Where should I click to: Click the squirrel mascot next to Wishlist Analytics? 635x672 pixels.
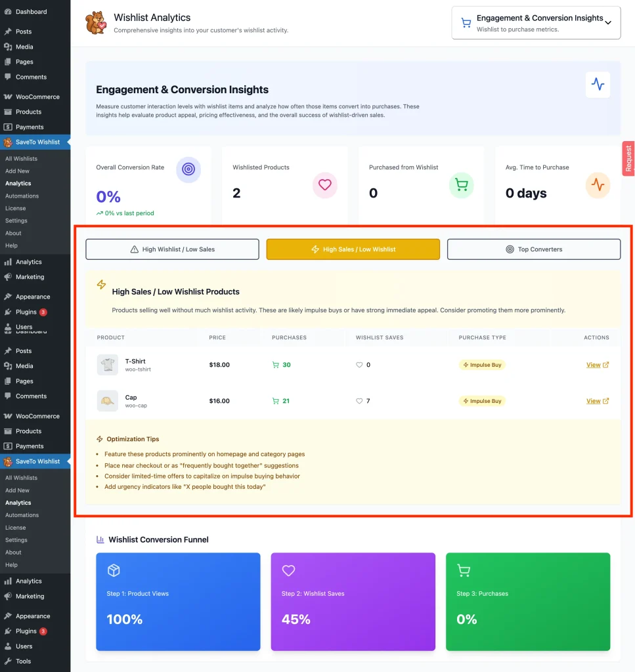[96, 22]
